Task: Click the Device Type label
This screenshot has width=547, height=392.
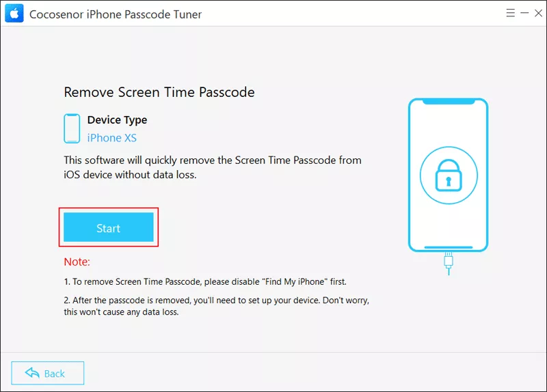Action: (x=117, y=120)
